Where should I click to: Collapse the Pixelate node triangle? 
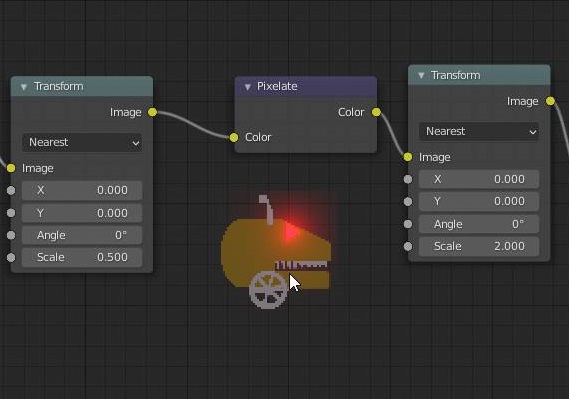[248, 87]
